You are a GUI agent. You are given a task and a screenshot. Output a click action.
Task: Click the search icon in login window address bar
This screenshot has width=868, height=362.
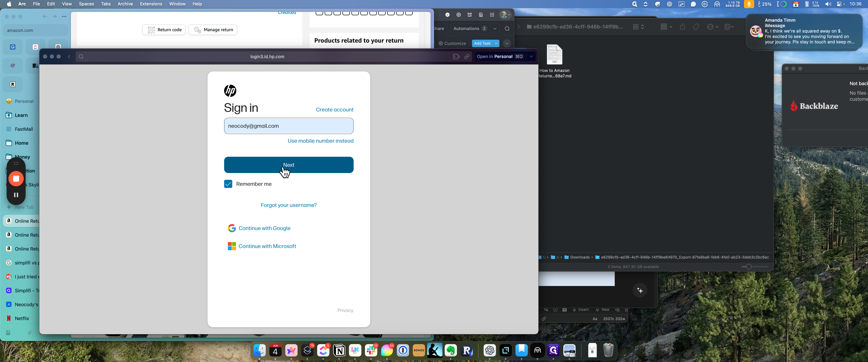(x=81, y=57)
